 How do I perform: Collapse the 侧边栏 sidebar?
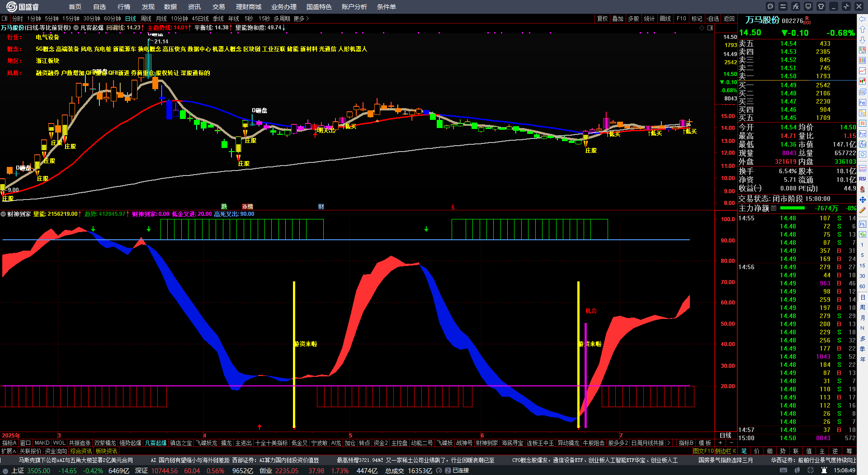(725, 451)
